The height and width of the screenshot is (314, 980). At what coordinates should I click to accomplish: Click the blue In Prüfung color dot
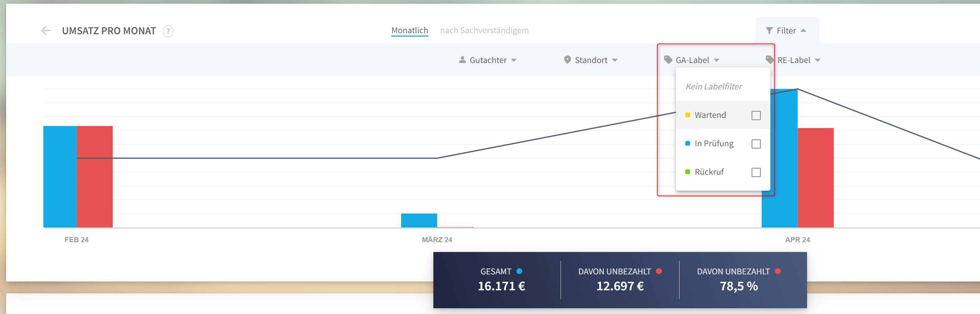[687, 143]
